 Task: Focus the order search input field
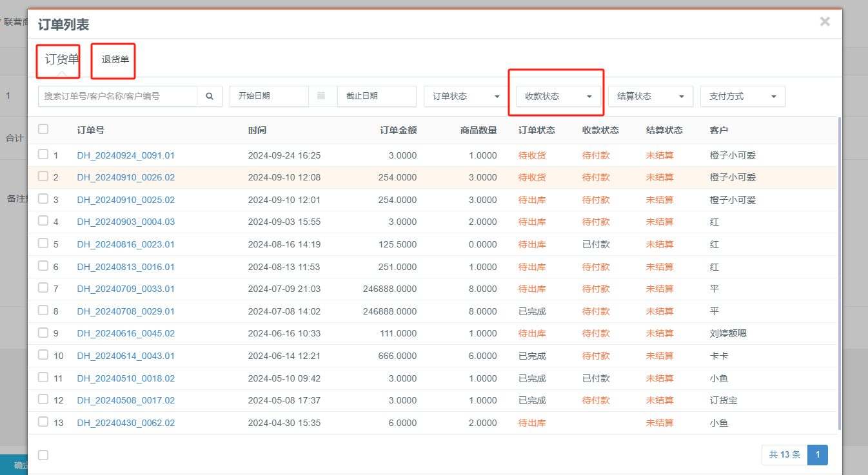point(117,96)
